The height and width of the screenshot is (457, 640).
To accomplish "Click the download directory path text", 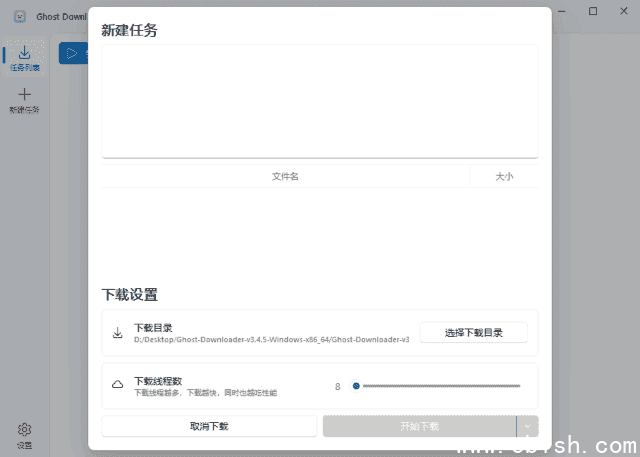I will click(271, 339).
